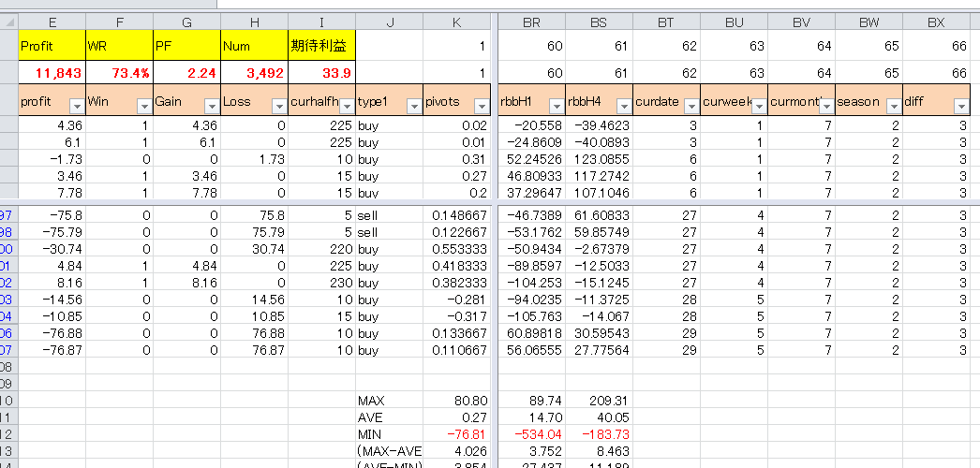This screenshot has width=980, height=468.
Task: Select the (MAX-AVE label cell
Action: [x=390, y=451]
